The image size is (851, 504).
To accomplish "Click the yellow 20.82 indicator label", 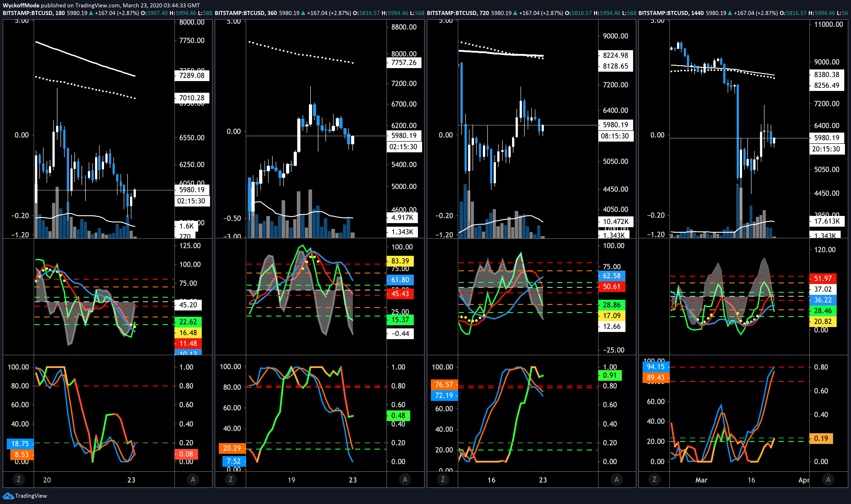I will [823, 321].
